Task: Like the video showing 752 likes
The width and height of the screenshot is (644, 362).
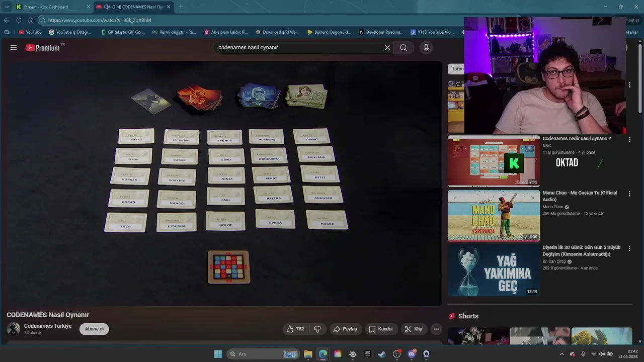Action: (x=295, y=329)
